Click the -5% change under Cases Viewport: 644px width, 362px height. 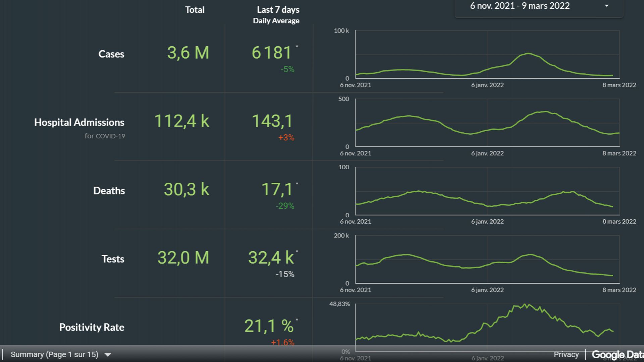click(287, 69)
